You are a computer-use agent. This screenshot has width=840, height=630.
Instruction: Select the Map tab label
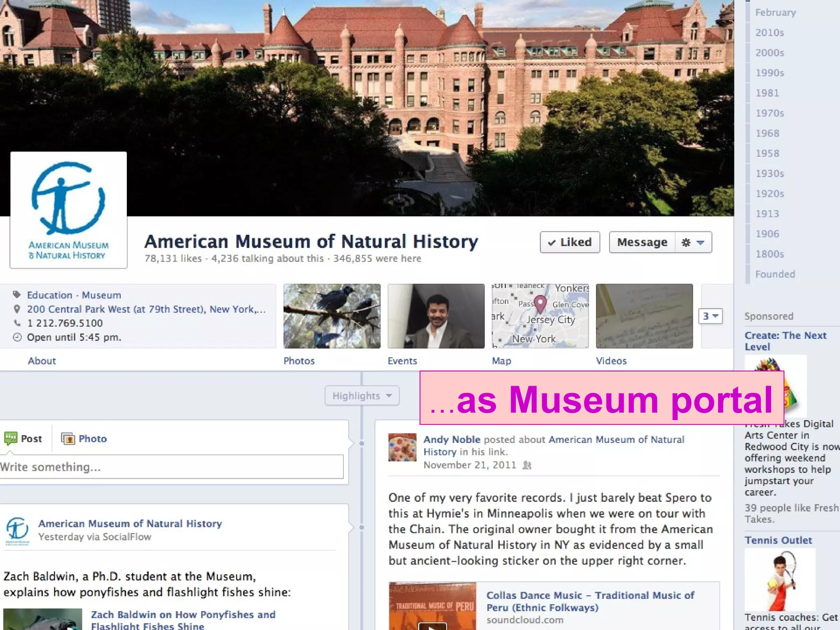point(502,361)
